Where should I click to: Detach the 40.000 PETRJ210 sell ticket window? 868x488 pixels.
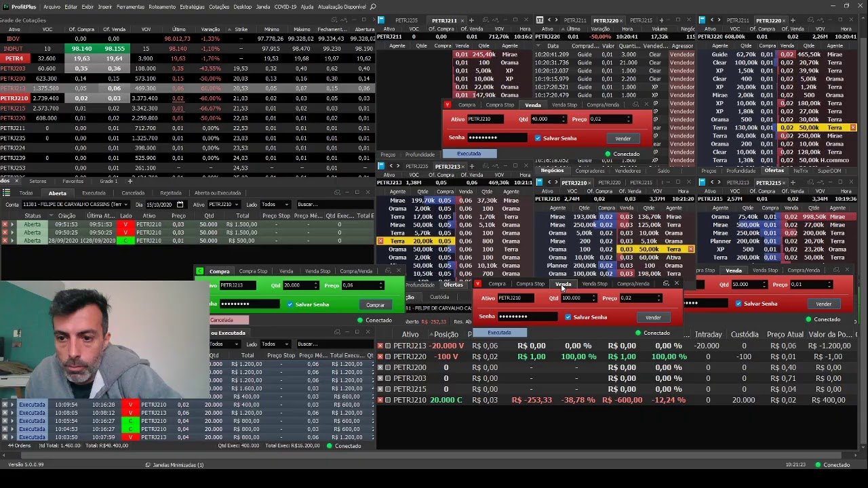[636, 105]
